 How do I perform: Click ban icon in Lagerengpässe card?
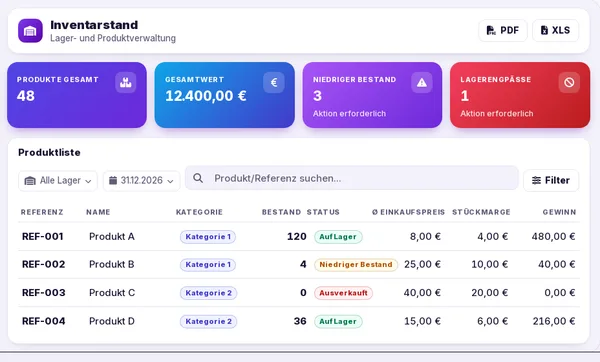pos(569,82)
